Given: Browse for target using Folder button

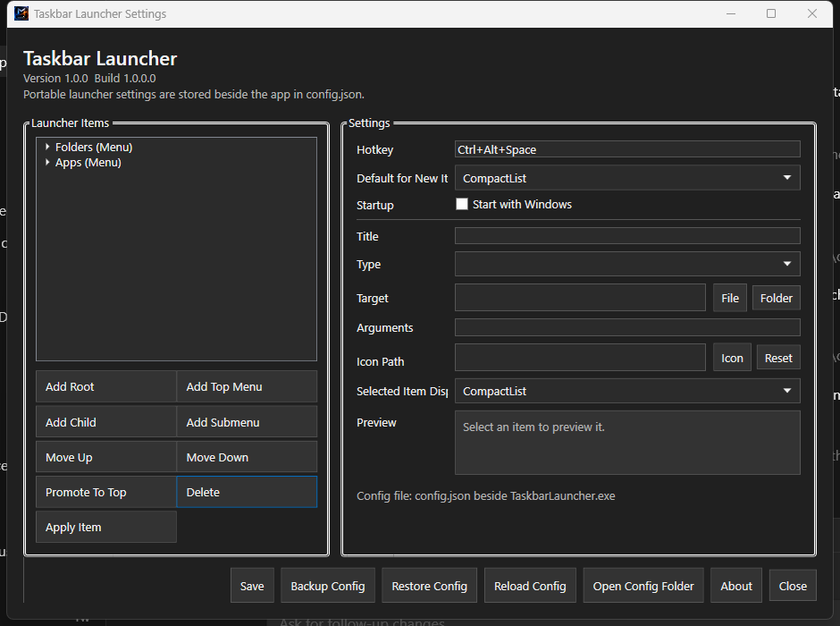Looking at the screenshot, I should click(777, 298).
